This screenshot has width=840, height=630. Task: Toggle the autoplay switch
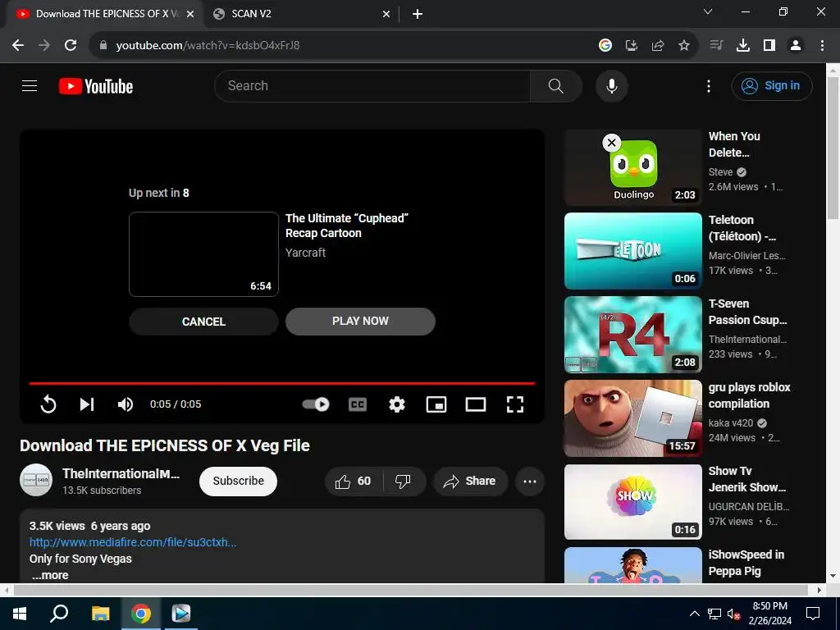click(x=316, y=404)
